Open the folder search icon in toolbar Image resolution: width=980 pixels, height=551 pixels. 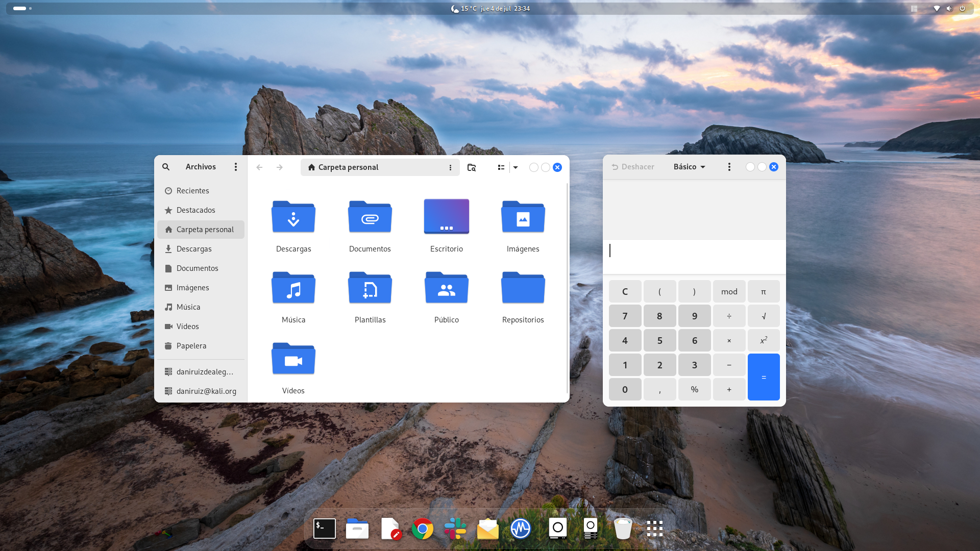pyautogui.click(x=472, y=167)
